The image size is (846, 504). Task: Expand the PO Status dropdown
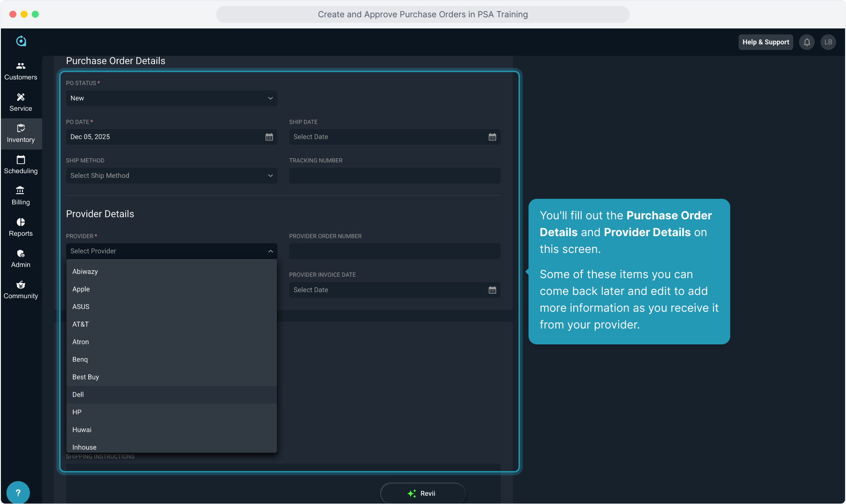[171, 98]
